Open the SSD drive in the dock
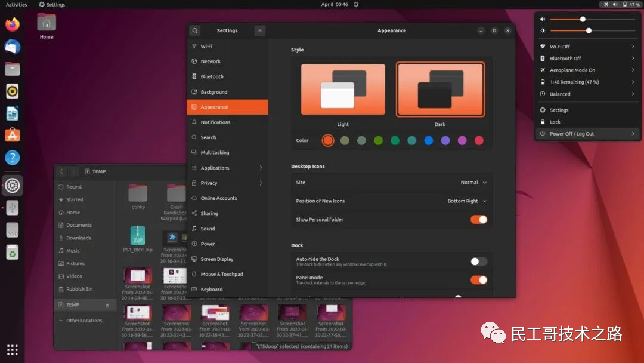The image size is (644, 363). (13, 230)
